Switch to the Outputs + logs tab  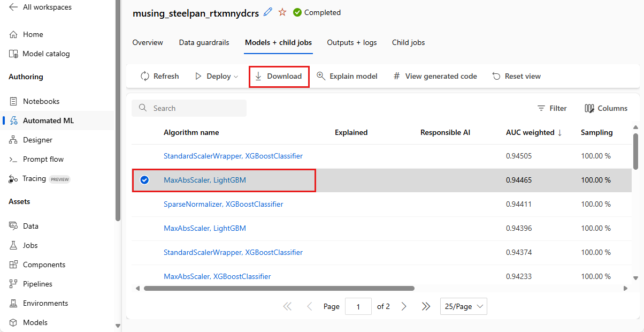click(352, 42)
